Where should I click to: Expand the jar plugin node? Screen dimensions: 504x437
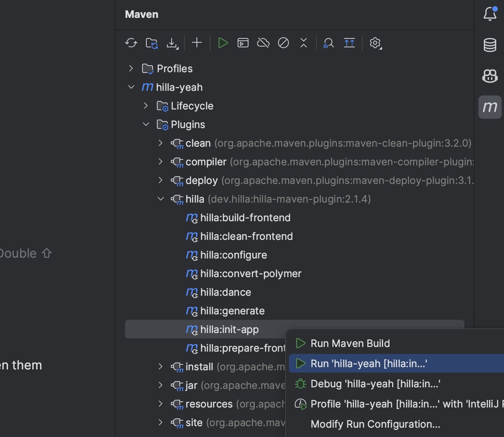click(161, 385)
